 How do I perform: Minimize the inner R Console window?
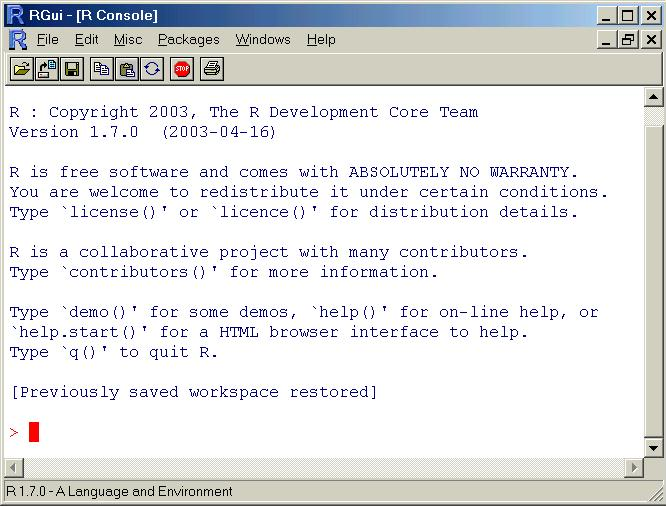tap(606, 40)
